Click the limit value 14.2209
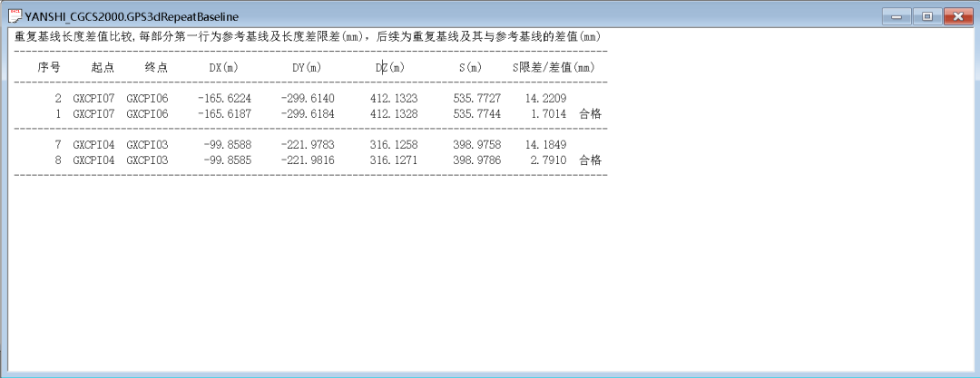Viewport: 980px width, 378px height. coord(545,99)
